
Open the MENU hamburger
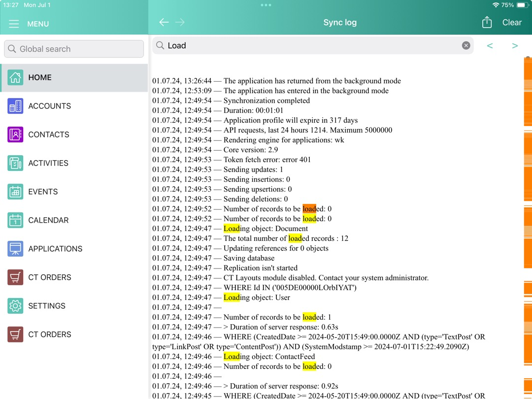coord(14,24)
